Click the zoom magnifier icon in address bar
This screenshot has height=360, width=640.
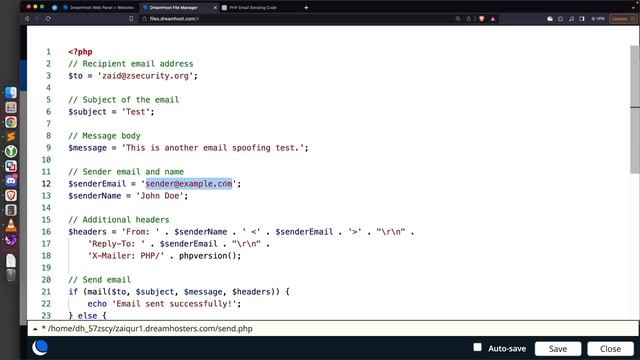458,19
